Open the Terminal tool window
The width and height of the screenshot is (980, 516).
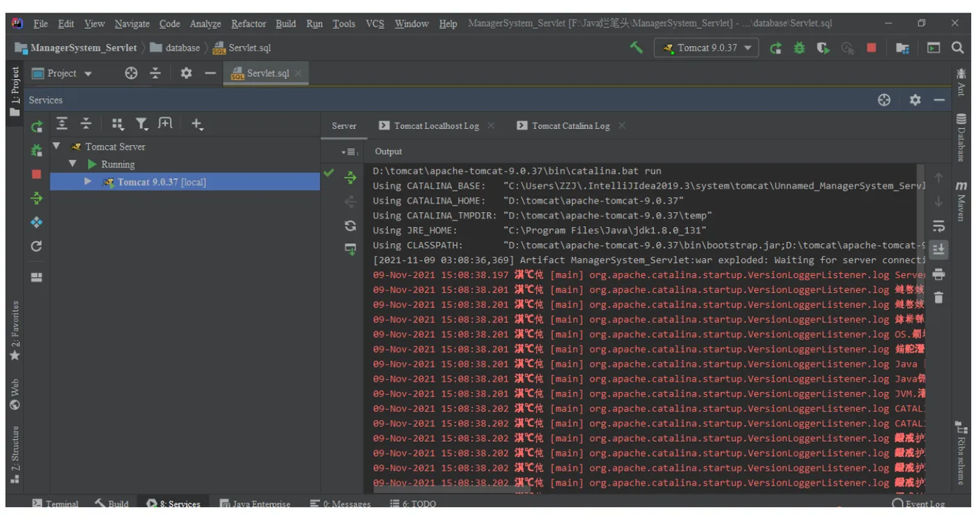click(x=55, y=503)
